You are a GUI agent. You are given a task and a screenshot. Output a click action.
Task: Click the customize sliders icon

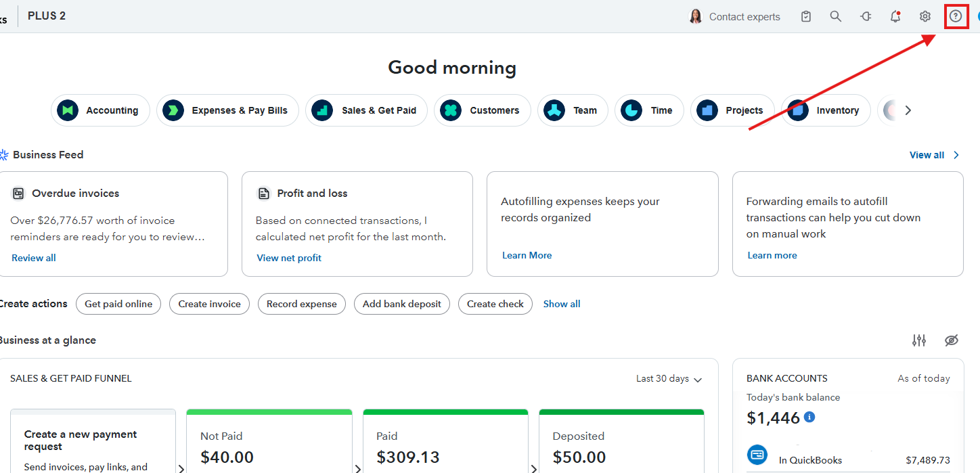click(x=918, y=340)
